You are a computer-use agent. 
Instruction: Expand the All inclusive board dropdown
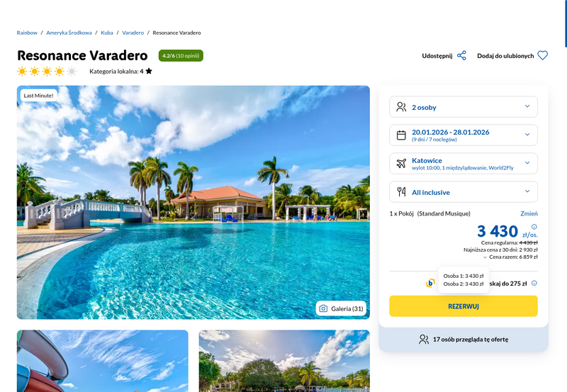pos(464,191)
